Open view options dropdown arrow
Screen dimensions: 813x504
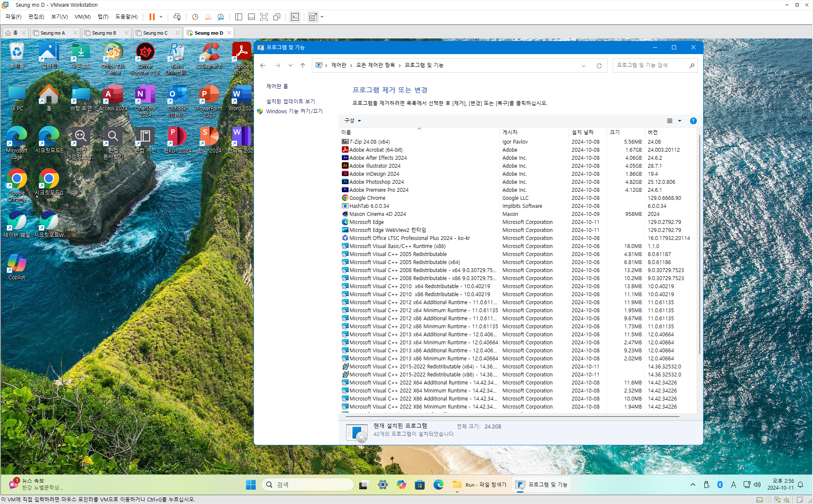[679, 121]
